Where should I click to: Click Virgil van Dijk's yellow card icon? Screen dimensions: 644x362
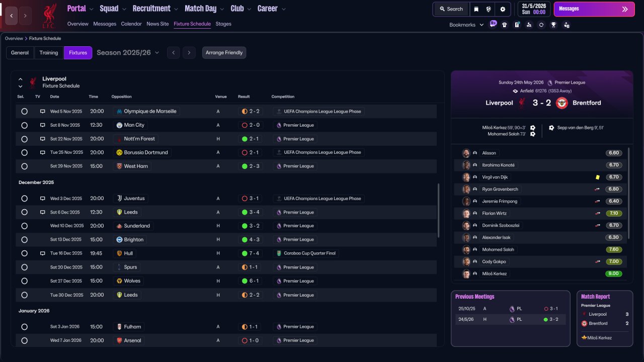[598, 177]
